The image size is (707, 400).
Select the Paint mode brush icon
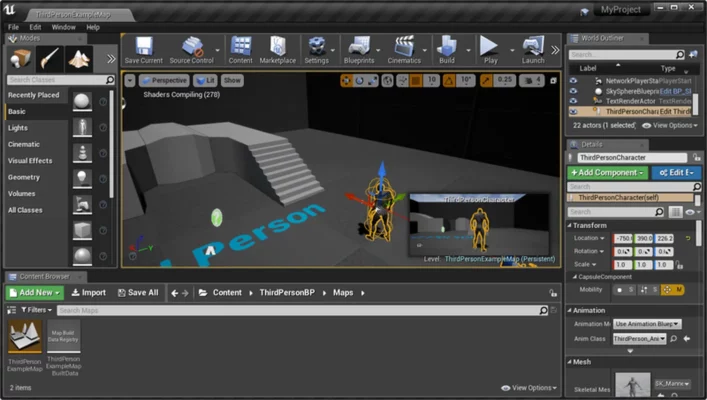point(51,58)
